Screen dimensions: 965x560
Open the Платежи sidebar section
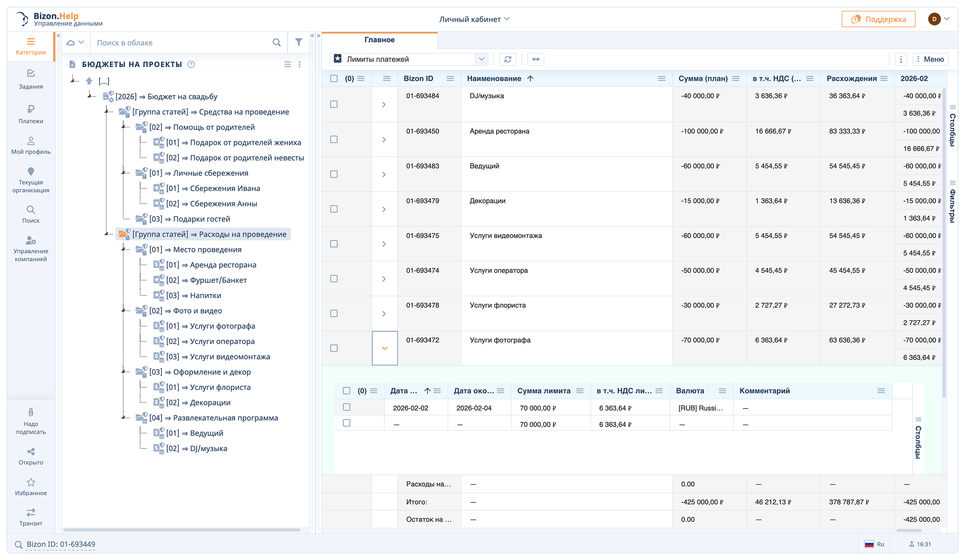pos(31,114)
